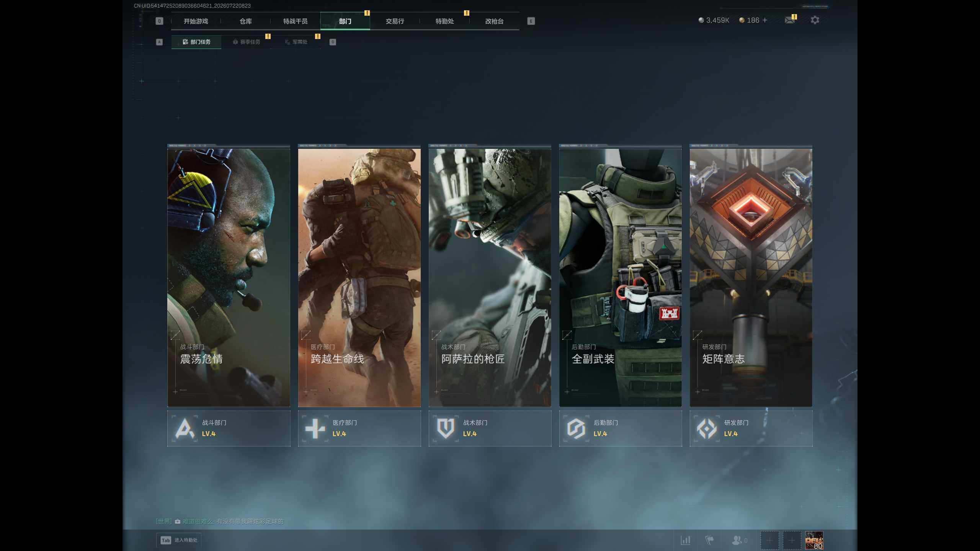
Task: Click the second empty teammate plus slot
Action: tap(792, 540)
